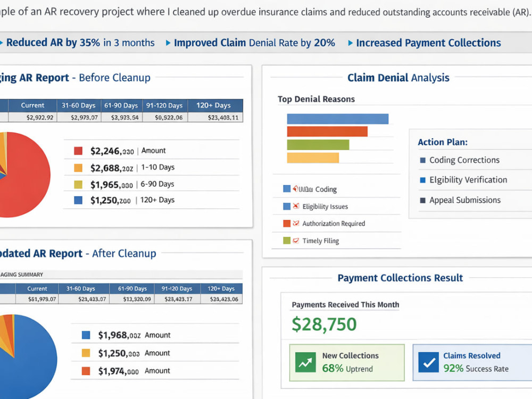Click the Payment Collections Result heading
The height and width of the screenshot is (399, 532).
click(x=400, y=278)
